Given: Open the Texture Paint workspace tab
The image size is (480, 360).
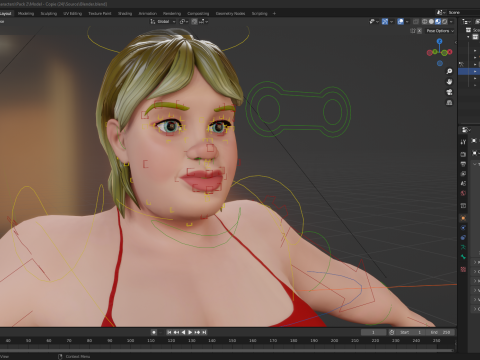Looking at the screenshot, I should pyautogui.click(x=100, y=14).
